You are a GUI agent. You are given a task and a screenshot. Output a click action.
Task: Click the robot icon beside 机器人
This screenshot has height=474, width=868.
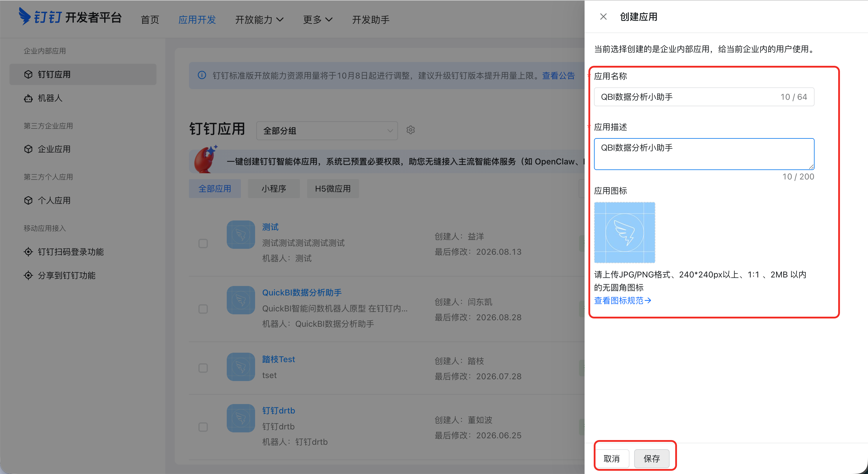(x=28, y=98)
